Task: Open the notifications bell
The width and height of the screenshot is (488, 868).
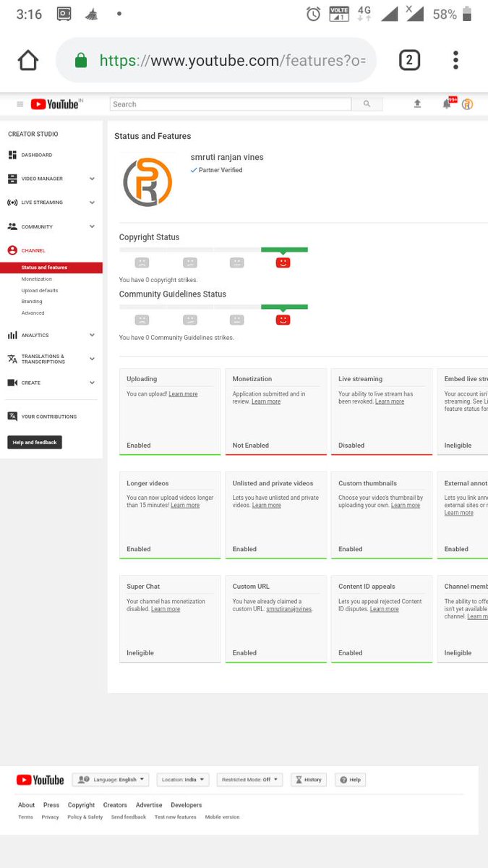Action: tap(447, 104)
